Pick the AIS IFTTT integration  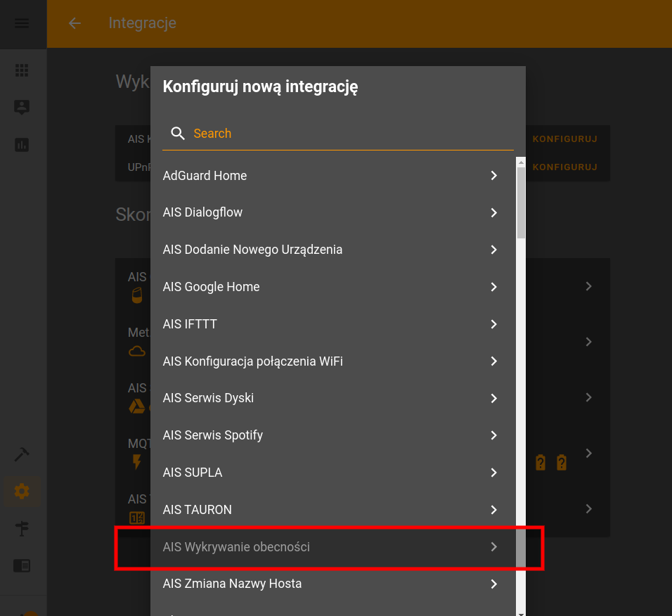[x=333, y=324]
